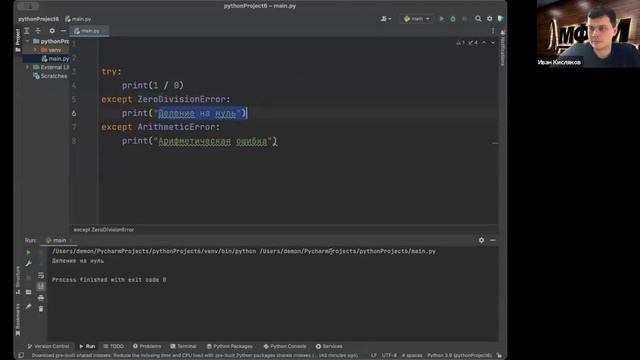640x360 pixels.
Task: Select main.py in the project tree
Action: click(56, 59)
